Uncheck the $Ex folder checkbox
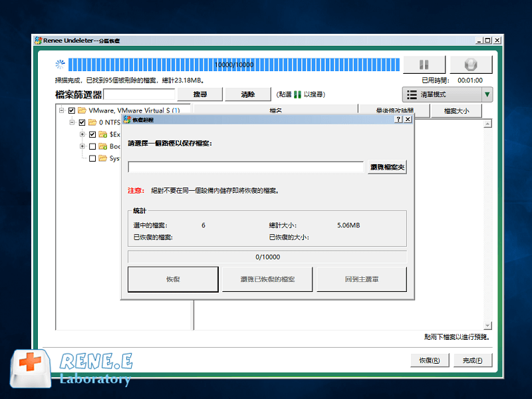Viewport: 532px width, 399px height. pyautogui.click(x=92, y=134)
